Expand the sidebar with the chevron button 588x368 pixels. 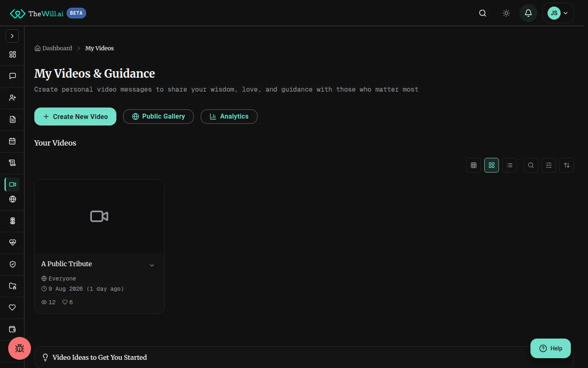(x=12, y=36)
